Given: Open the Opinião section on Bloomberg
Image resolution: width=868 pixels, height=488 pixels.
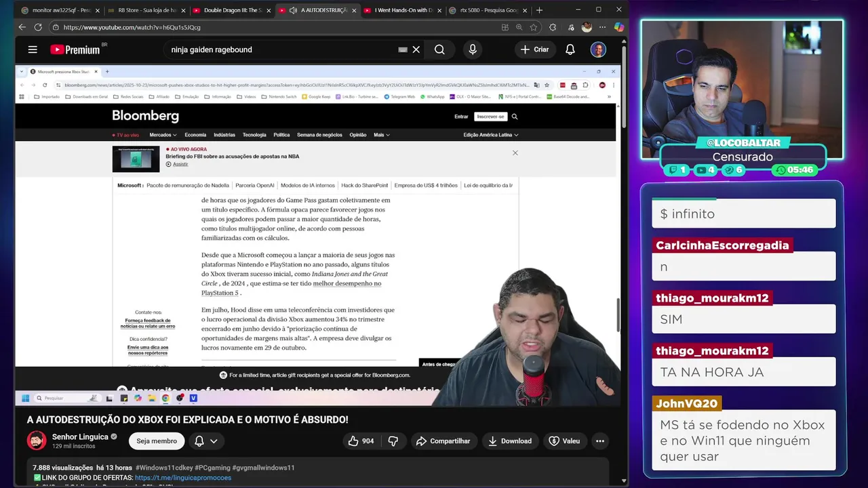Looking at the screenshot, I should [x=358, y=135].
